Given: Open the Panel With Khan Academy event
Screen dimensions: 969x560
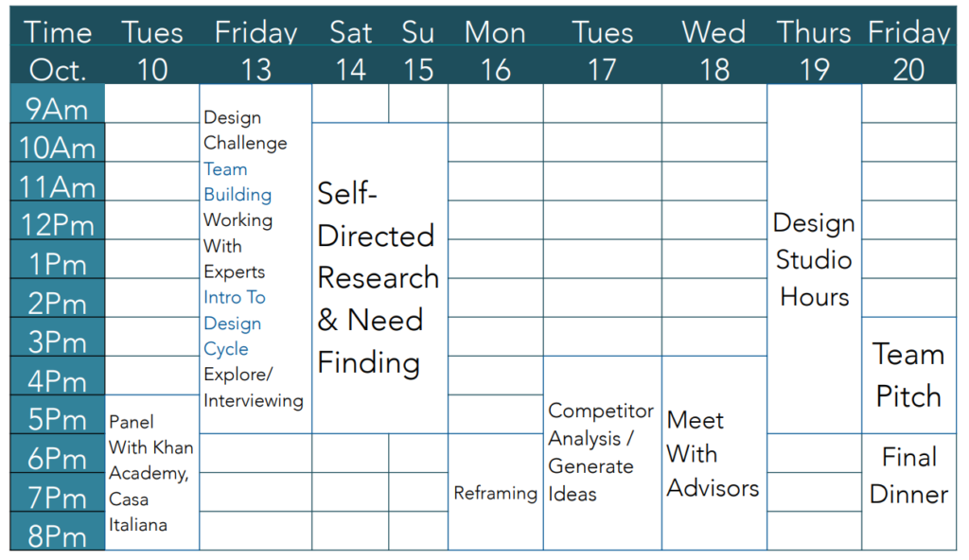Looking at the screenshot, I should click(150, 473).
